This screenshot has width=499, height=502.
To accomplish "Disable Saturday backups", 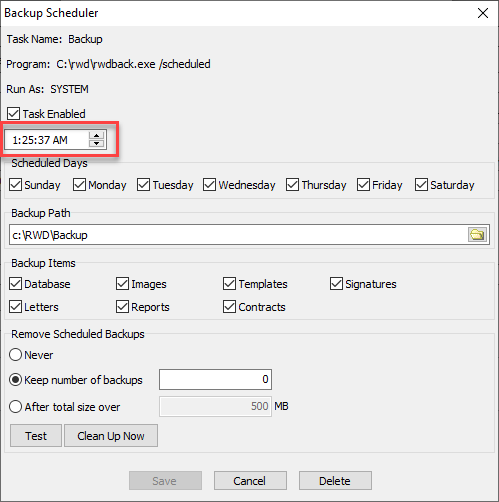I will click(421, 185).
